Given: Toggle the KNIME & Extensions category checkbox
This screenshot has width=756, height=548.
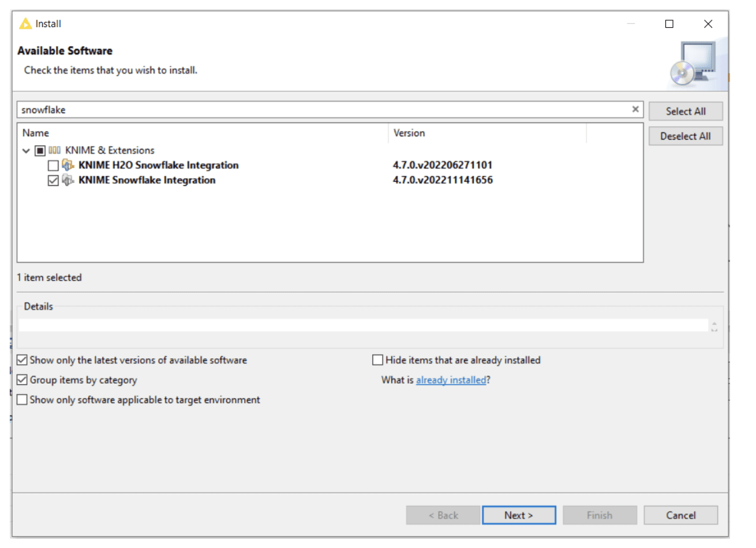Looking at the screenshot, I should click(x=40, y=151).
